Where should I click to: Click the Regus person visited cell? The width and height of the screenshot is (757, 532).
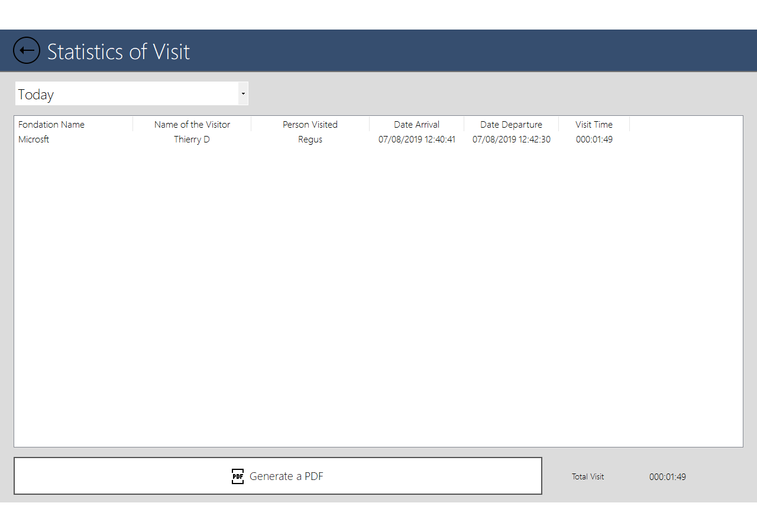pos(310,140)
